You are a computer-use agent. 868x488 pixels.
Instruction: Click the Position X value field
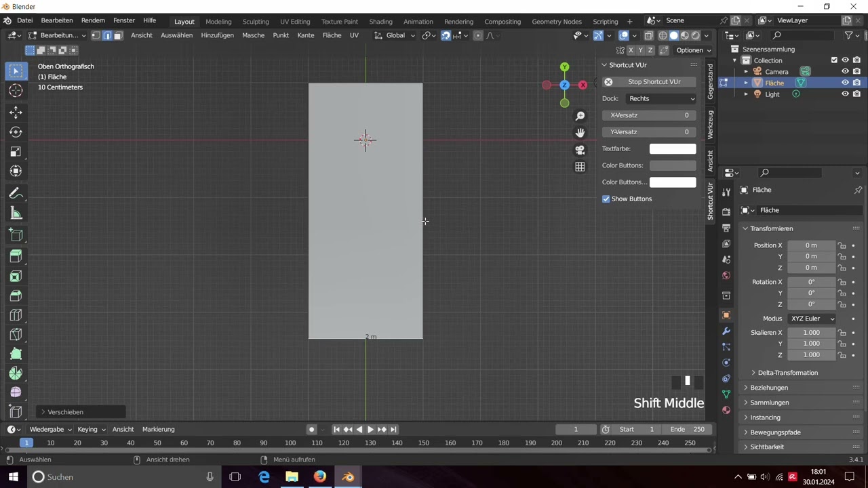811,245
